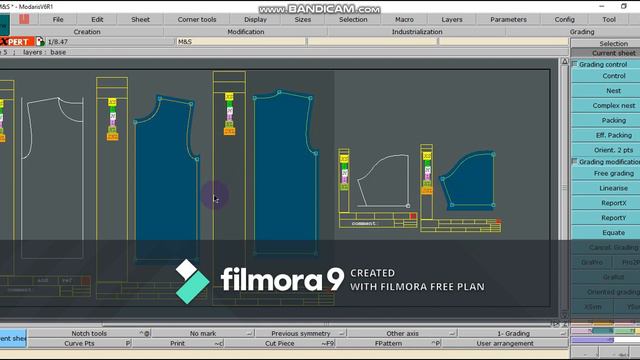Switch to the Modification tab
This screenshot has width=640, height=360.
tap(246, 31)
